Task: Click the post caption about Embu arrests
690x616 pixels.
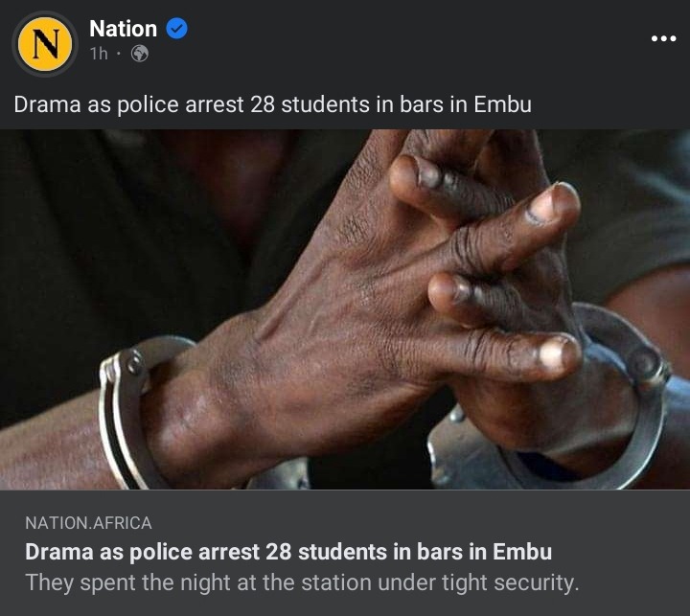Action: (x=273, y=104)
